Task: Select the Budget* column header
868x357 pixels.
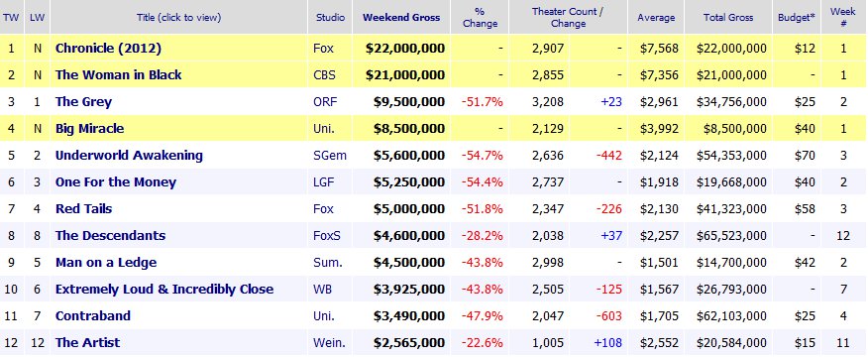Action: pyautogui.click(x=797, y=17)
